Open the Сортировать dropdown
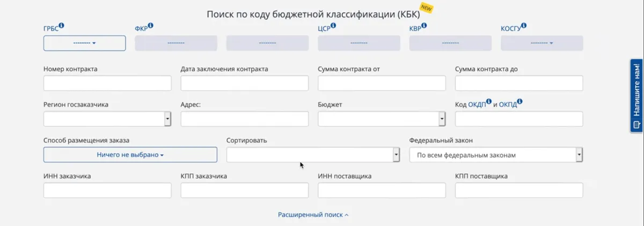Viewport: 644px width, 226px height. click(396, 155)
